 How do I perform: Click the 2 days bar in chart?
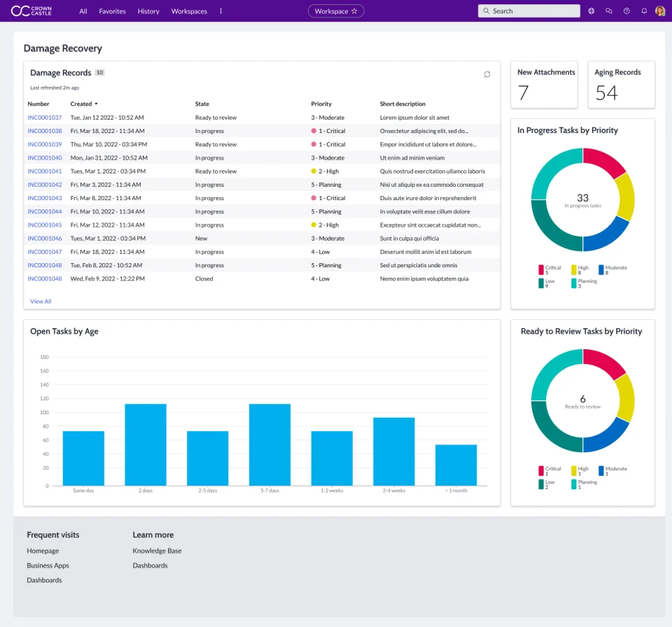coord(146,445)
